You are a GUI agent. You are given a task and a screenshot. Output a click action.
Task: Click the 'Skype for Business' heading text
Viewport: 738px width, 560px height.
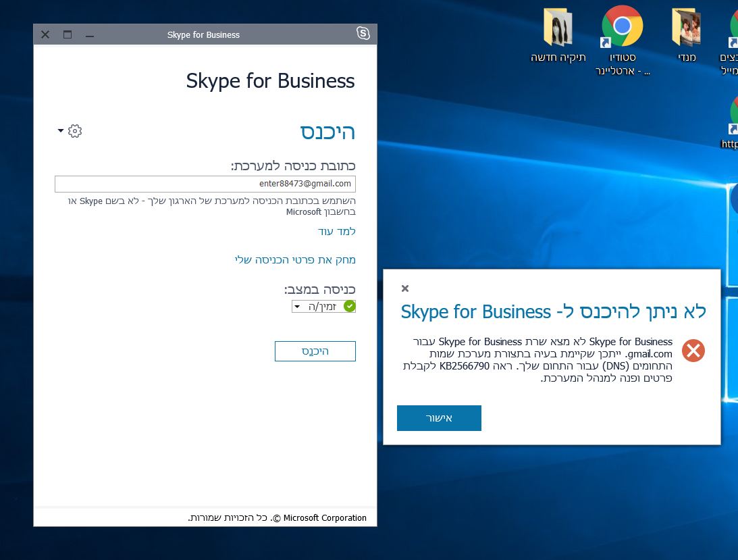pos(270,81)
